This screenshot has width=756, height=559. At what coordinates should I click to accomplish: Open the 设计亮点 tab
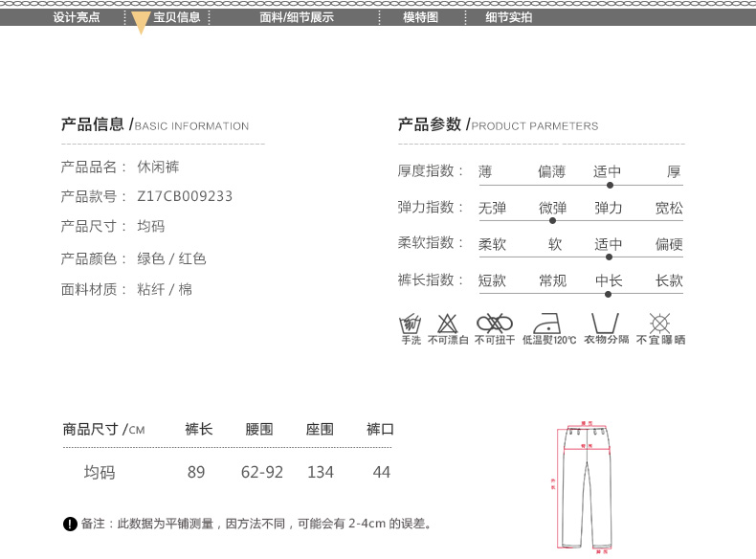[x=77, y=17]
